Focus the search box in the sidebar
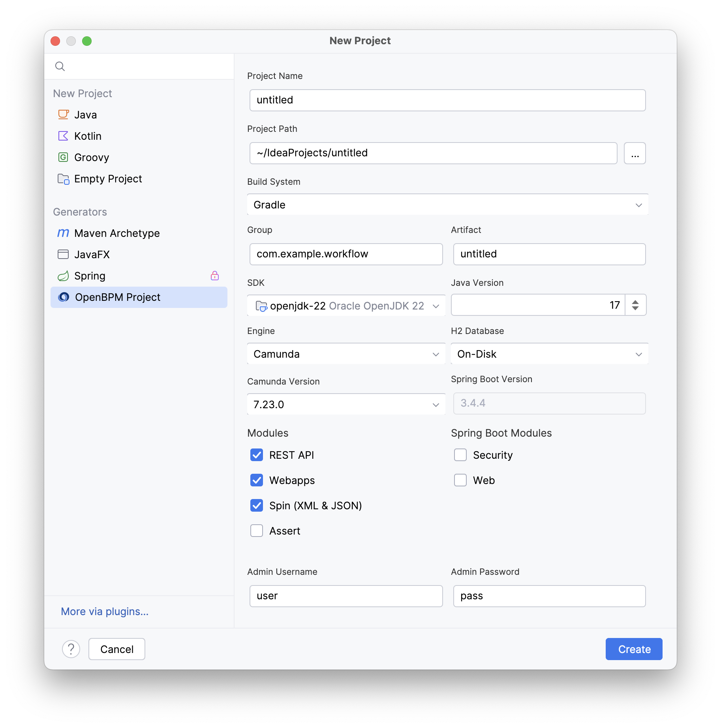This screenshot has height=728, width=721. point(139,66)
